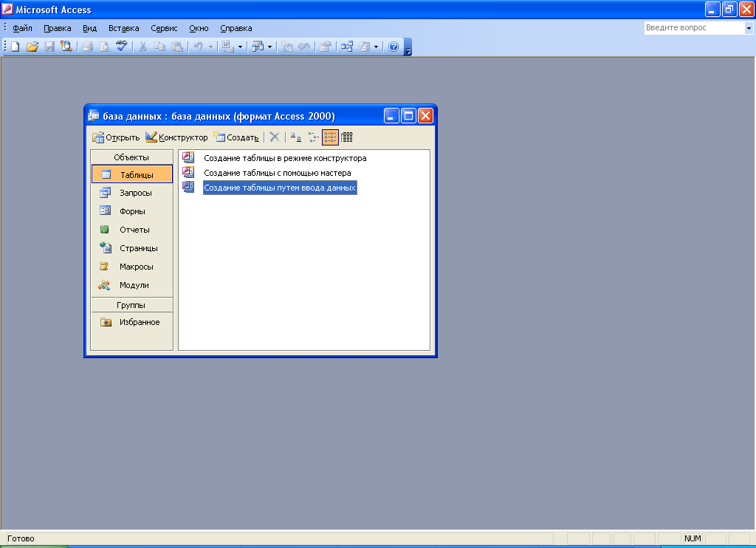Expand the Undo dropdown arrow
Screen dimensions: 756x548
(x=210, y=47)
